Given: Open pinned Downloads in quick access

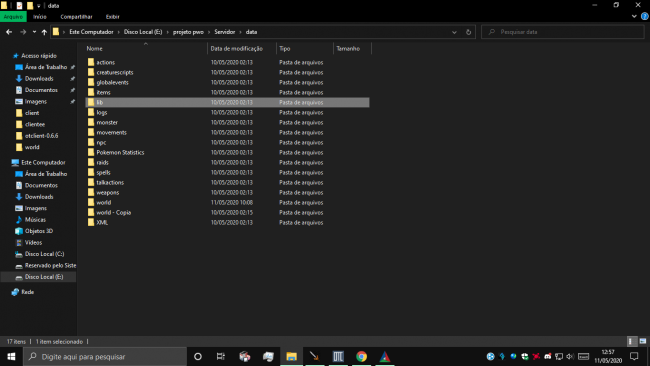Looking at the screenshot, I should 39,78.
